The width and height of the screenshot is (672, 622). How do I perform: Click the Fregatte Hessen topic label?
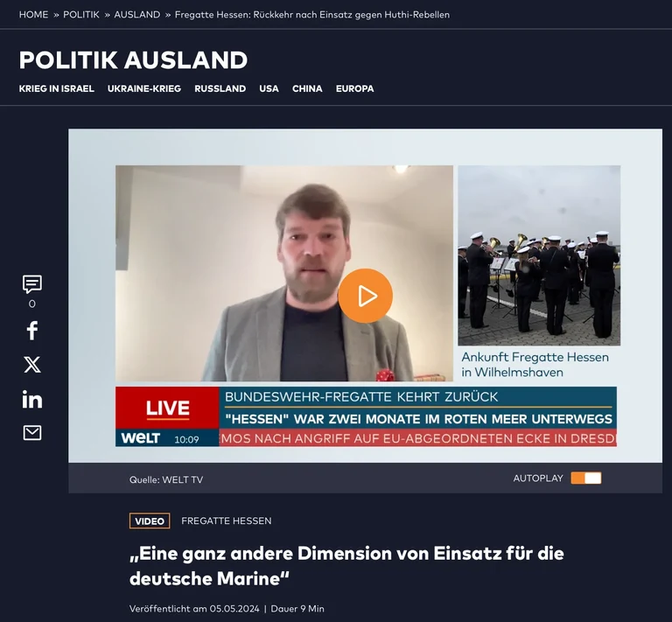(x=226, y=521)
